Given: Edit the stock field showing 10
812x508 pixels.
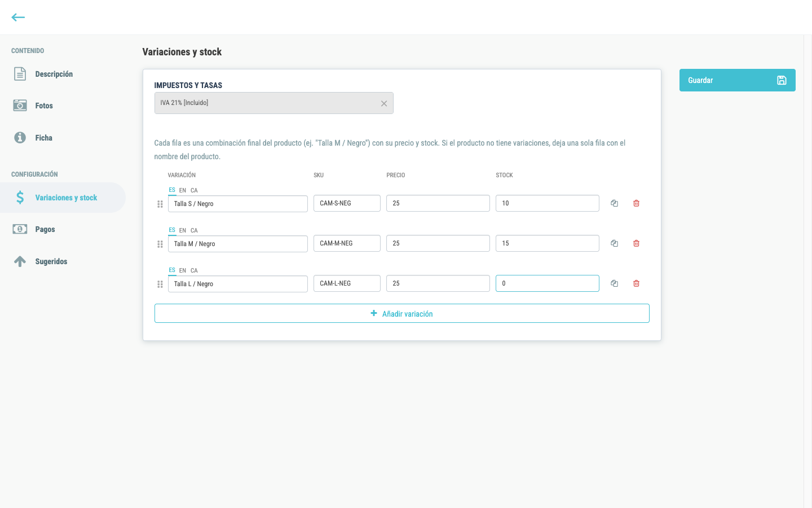Looking at the screenshot, I should 548,203.
